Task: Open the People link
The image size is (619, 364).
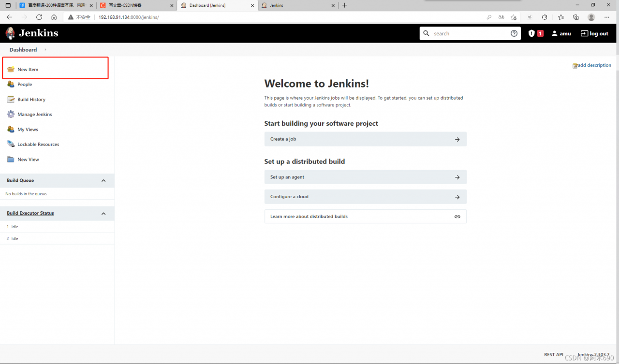Action: click(25, 85)
